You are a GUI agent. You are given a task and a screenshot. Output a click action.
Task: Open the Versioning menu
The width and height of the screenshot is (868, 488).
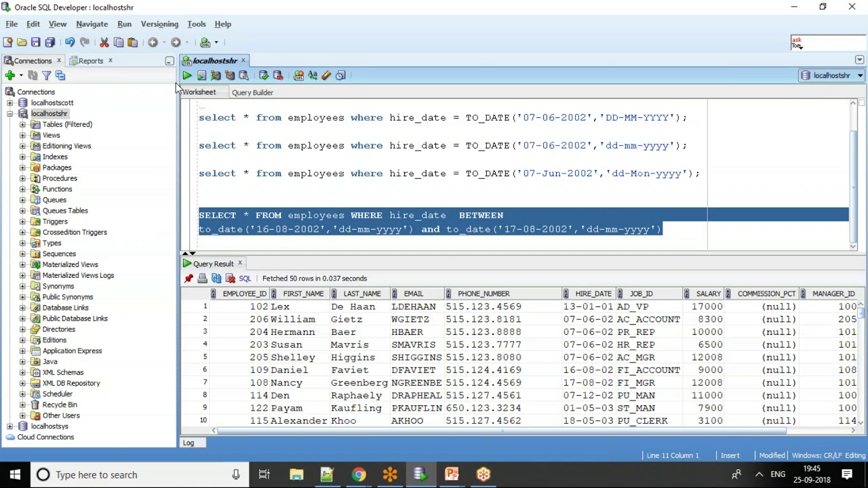coord(159,24)
